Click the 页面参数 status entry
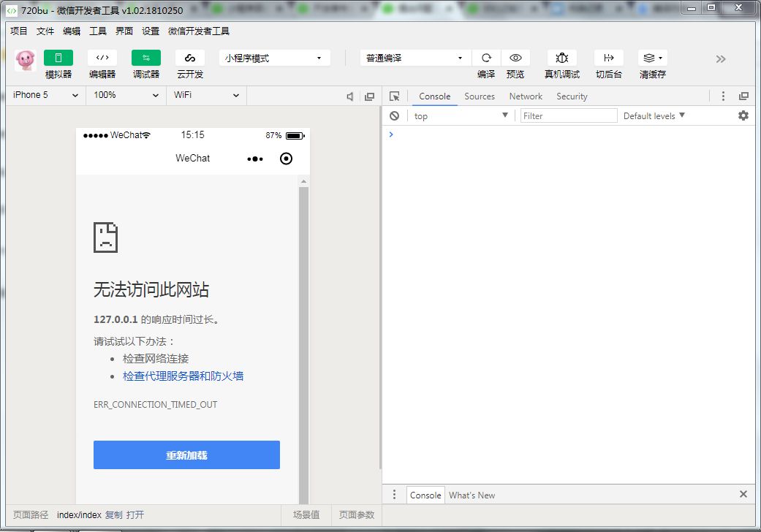Screen dimensions: 761x532 pos(357,514)
